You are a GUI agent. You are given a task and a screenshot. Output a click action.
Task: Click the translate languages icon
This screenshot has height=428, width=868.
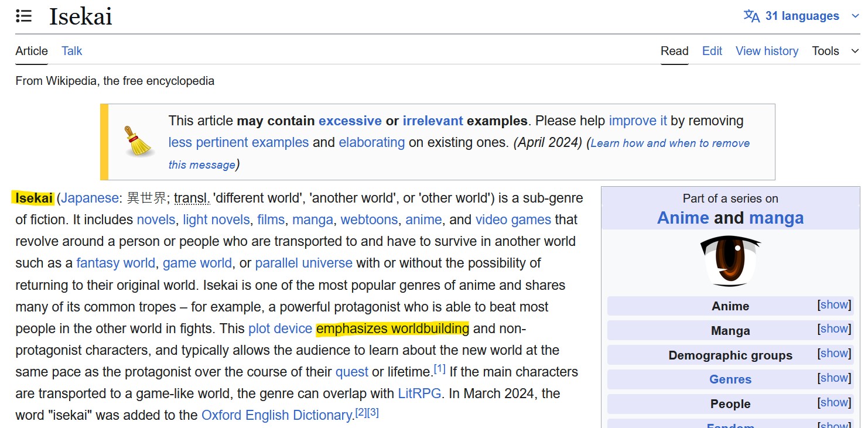tap(751, 16)
